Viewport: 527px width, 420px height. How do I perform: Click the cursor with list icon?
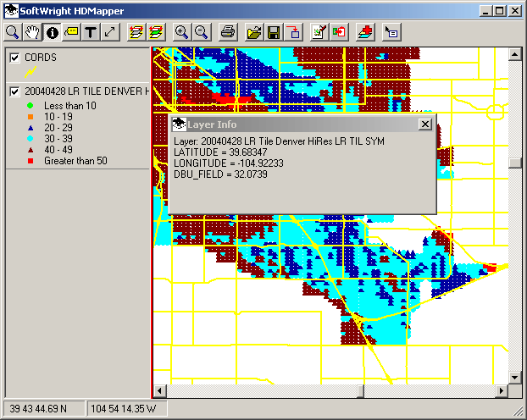click(391, 32)
